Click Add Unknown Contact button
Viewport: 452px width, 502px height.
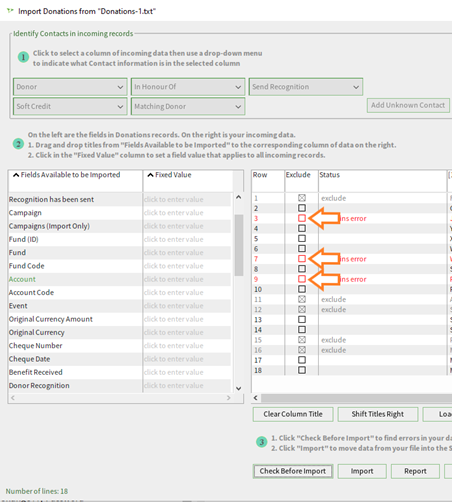[408, 105]
